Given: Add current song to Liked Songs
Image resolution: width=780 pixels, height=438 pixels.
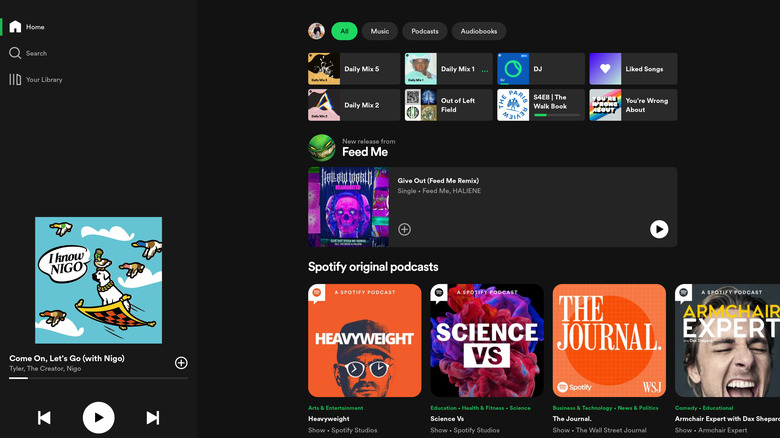Looking at the screenshot, I should coord(181,363).
